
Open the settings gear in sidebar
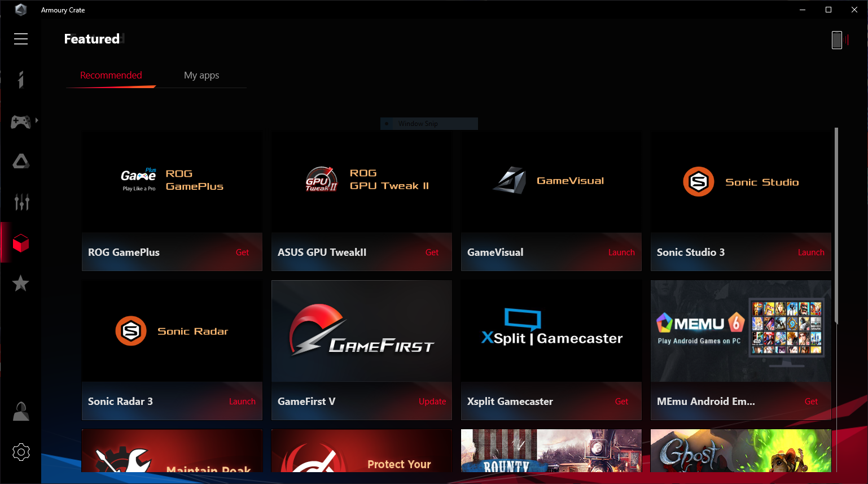pos(21,452)
